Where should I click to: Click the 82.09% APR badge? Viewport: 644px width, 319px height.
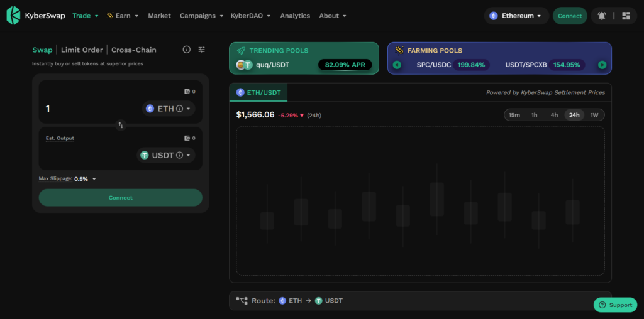click(345, 65)
